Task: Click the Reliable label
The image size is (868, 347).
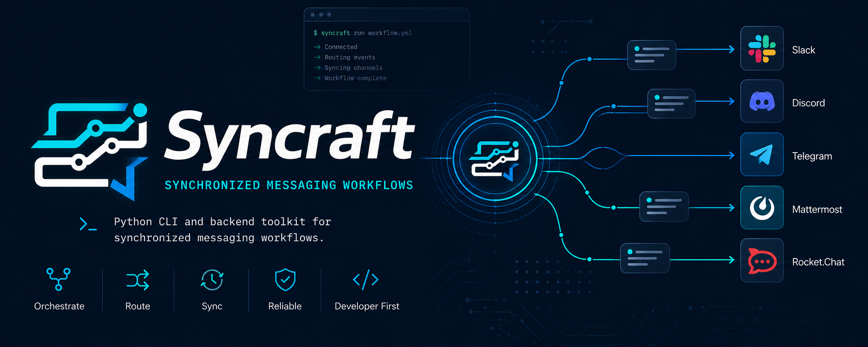Action: click(x=285, y=306)
